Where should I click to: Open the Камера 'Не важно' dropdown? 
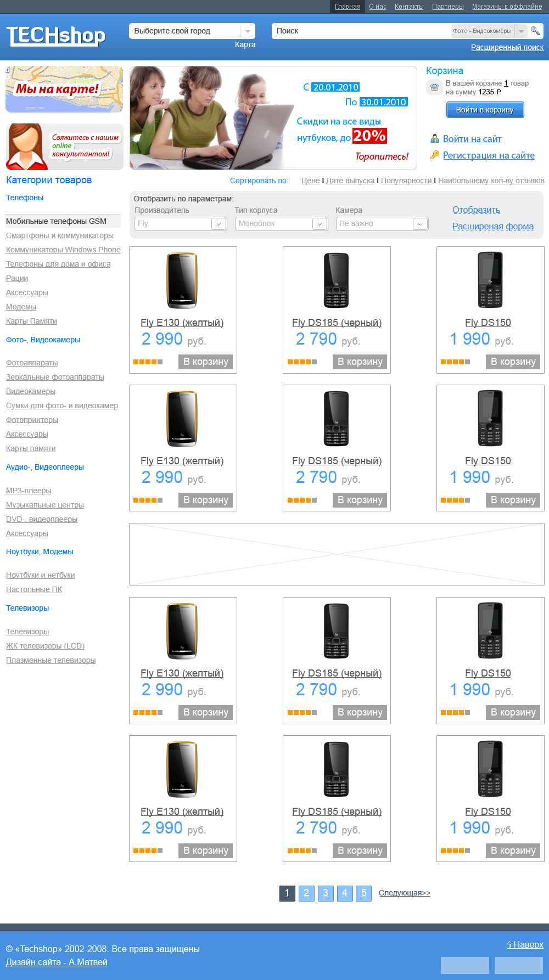coord(420,224)
